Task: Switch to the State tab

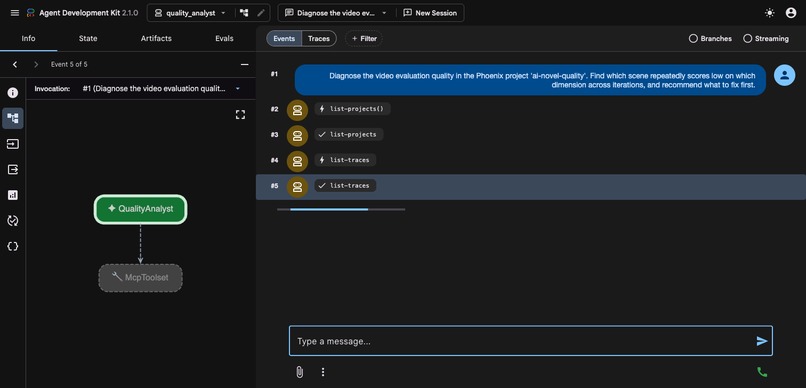Action: click(88, 39)
